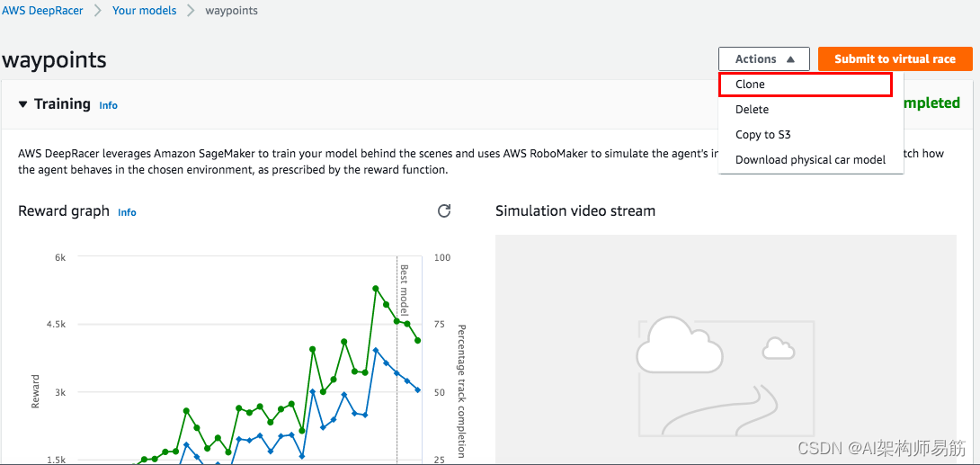This screenshot has width=980, height=465.
Task: Click the 75 completion axis label
Action: tap(440, 325)
